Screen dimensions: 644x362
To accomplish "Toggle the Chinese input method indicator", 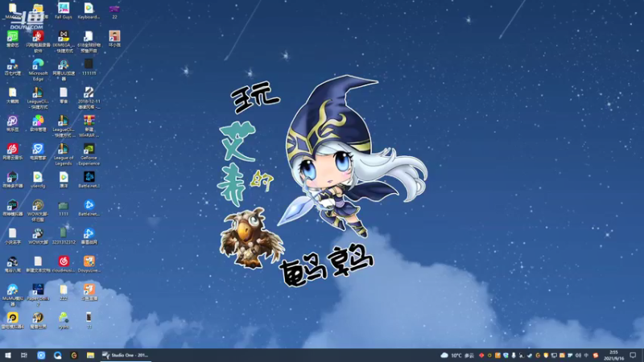I will [586, 356].
